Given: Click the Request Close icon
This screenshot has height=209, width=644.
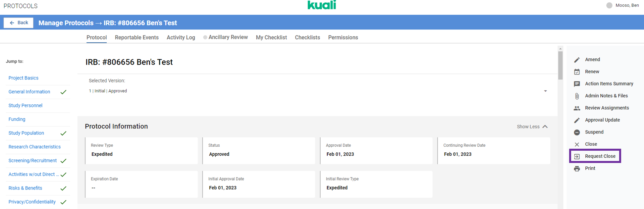Looking at the screenshot, I should click(x=577, y=156).
